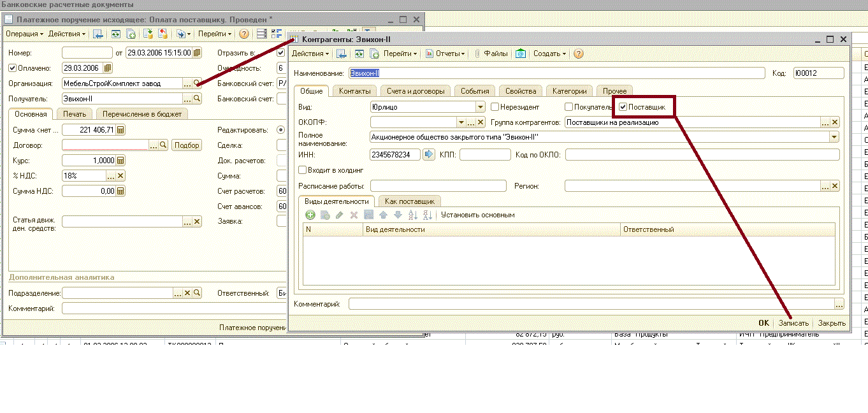The width and height of the screenshot is (868, 413).
Task: Switch to the Печать tab
Action: (x=75, y=114)
